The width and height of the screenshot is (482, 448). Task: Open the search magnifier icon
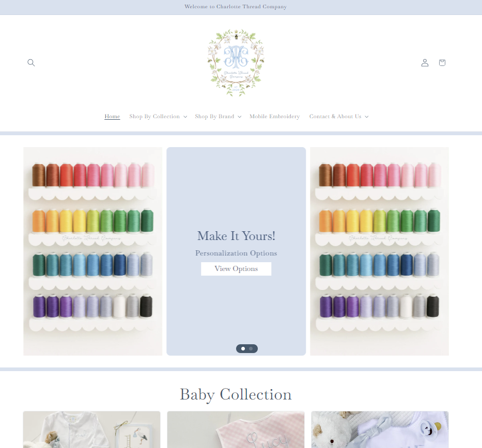coord(31,62)
